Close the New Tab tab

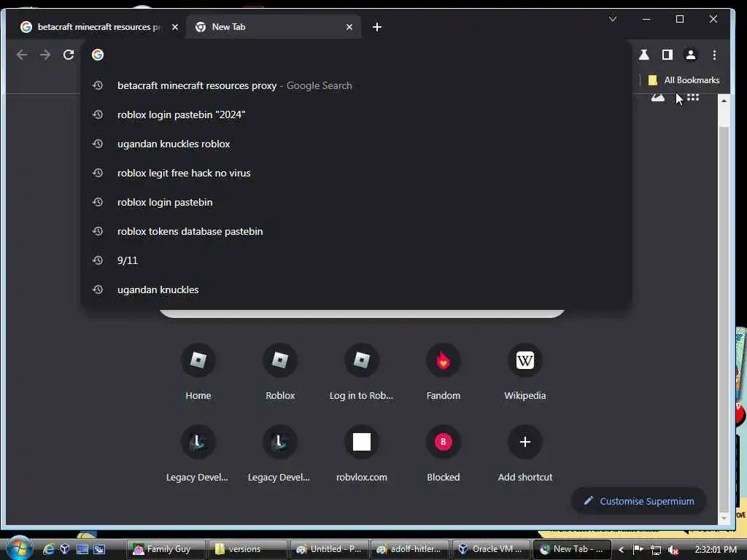pyautogui.click(x=349, y=27)
